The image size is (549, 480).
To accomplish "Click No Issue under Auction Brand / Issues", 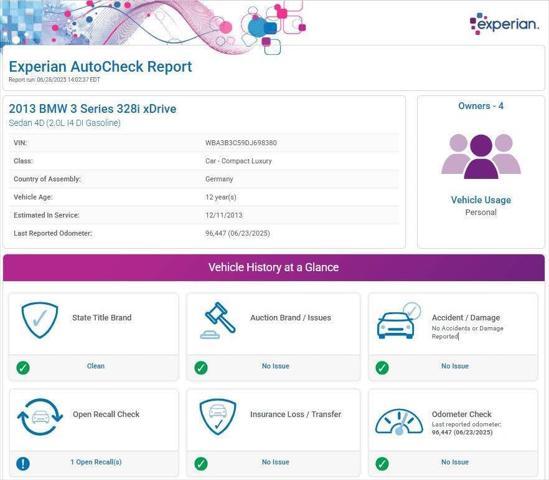I will (x=276, y=366).
